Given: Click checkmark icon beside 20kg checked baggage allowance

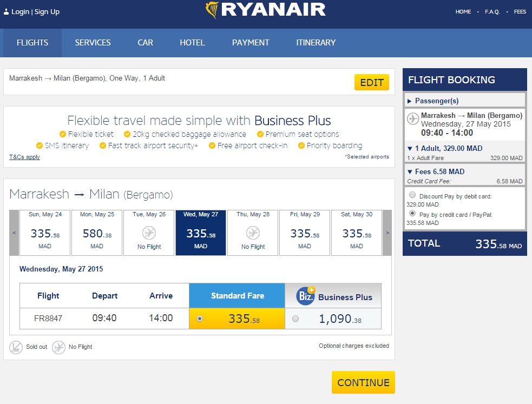Looking at the screenshot, I should [127, 134].
